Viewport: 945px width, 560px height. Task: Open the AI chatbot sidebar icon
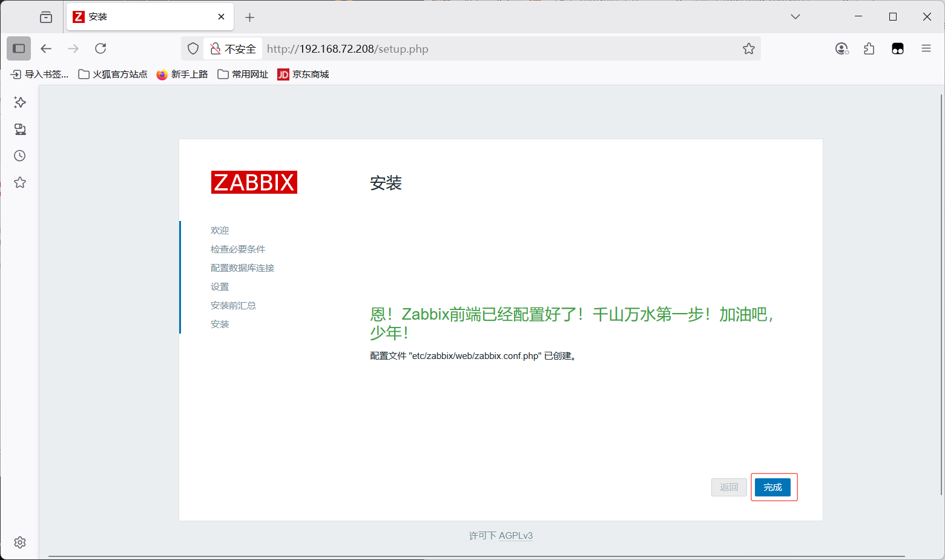(19, 102)
